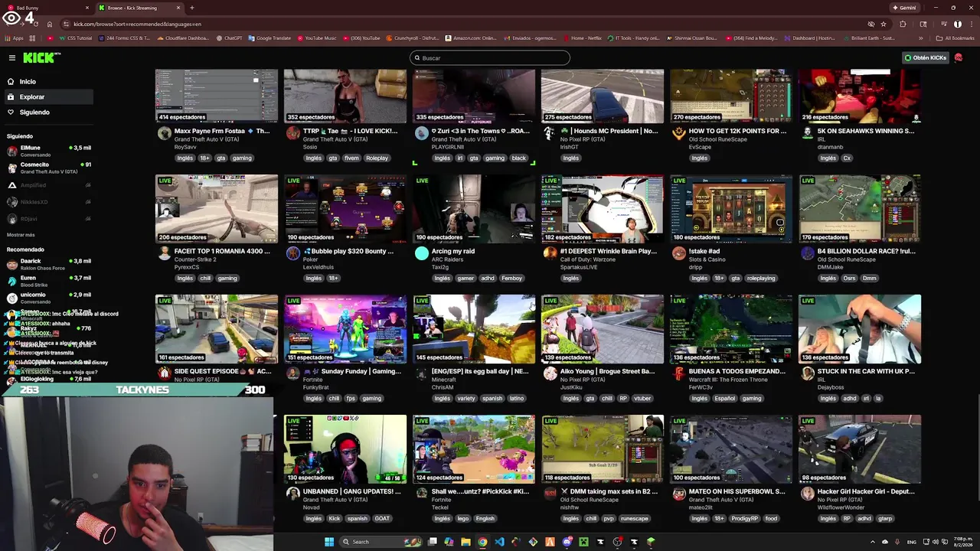This screenshot has width=980, height=551.
Task: Open Chrome three-dot menu
Action: coord(970,24)
